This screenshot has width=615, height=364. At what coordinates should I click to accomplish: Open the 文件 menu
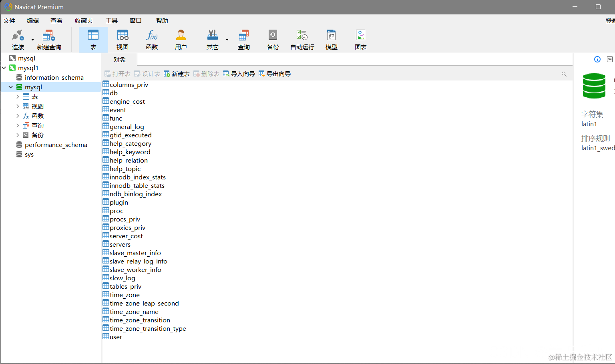click(x=9, y=21)
